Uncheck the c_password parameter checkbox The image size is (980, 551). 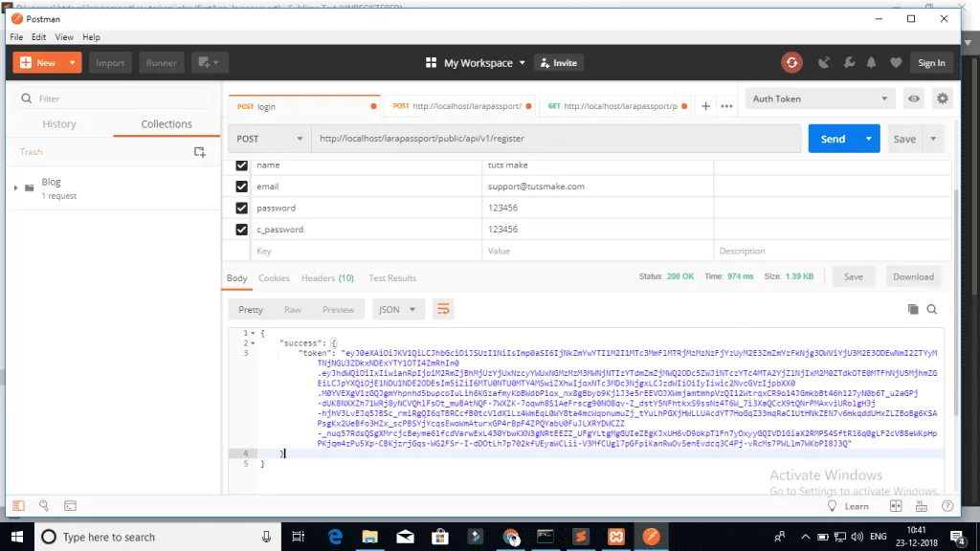coord(241,230)
